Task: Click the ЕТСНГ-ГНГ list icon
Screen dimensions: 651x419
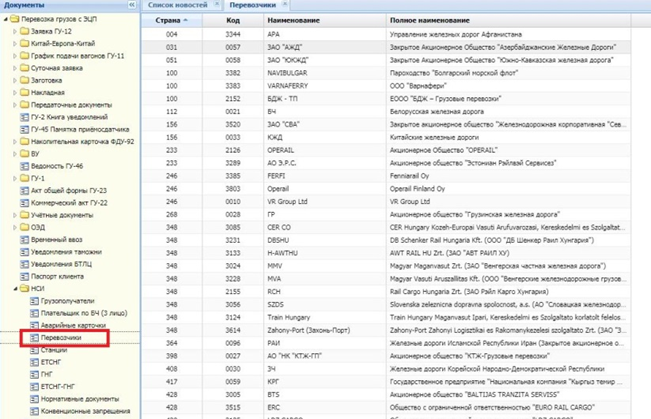Action: [x=34, y=387]
